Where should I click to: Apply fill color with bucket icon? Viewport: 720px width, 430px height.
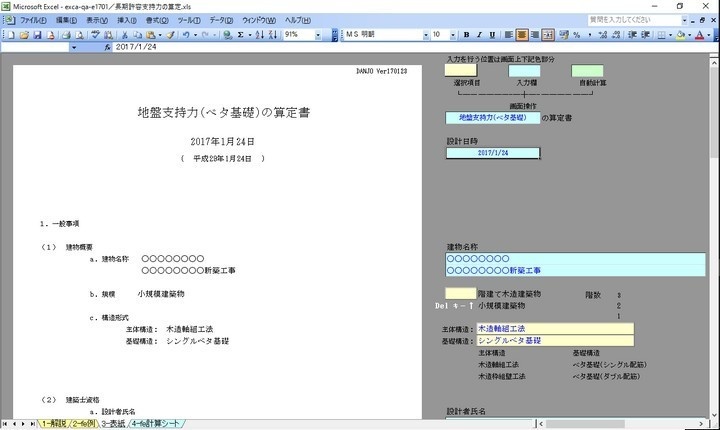(x=681, y=35)
